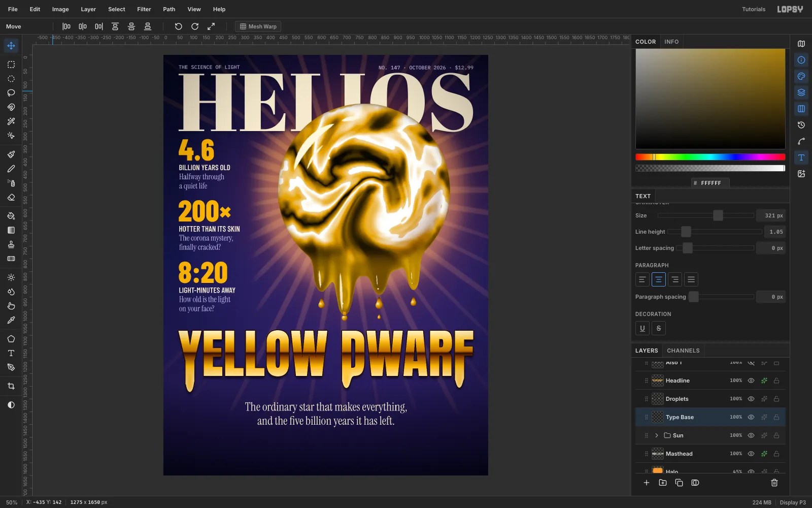Click the fit-to-screen expand icon
The width and height of the screenshot is (812, 508).
(x=211, y=26)
